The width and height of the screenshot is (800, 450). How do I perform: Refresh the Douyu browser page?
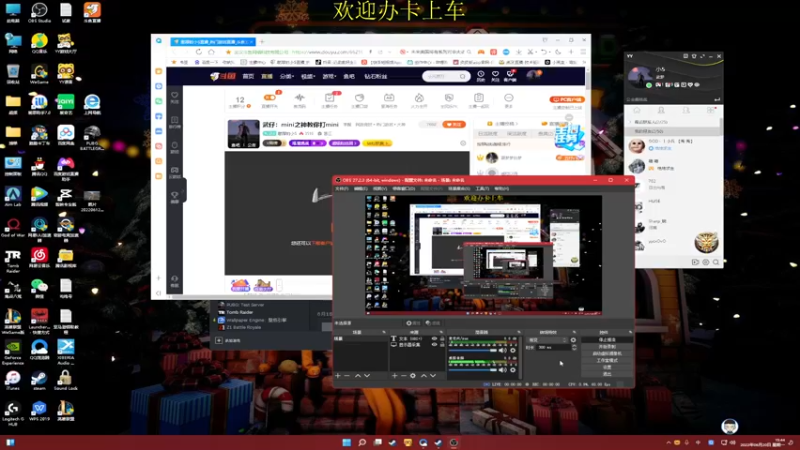tap(198, 52)
